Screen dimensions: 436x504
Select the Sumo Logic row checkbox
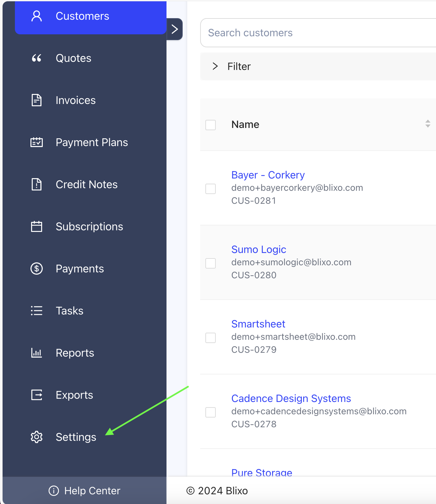click(211, 263)
